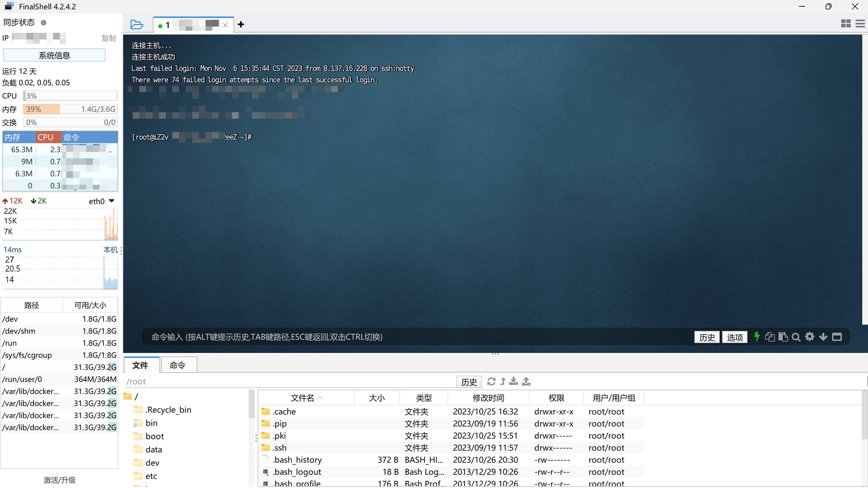Select dev folder in tree
This screenshot has height=488, width=868.
[147, 463]
